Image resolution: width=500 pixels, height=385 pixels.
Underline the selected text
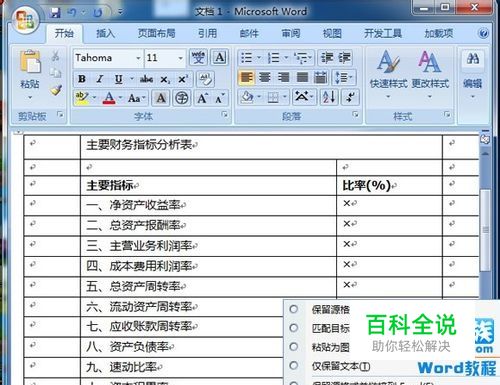[118, 79]
